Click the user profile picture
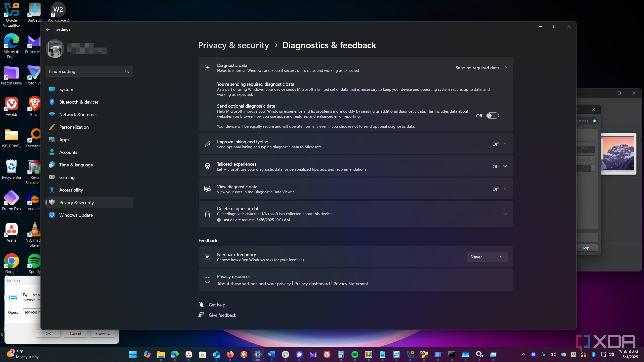 [55, 49]
